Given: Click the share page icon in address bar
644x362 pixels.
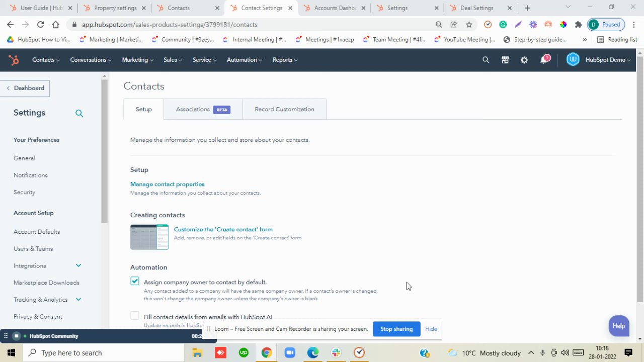Looking at the screenshot, I should pos(454,25).
